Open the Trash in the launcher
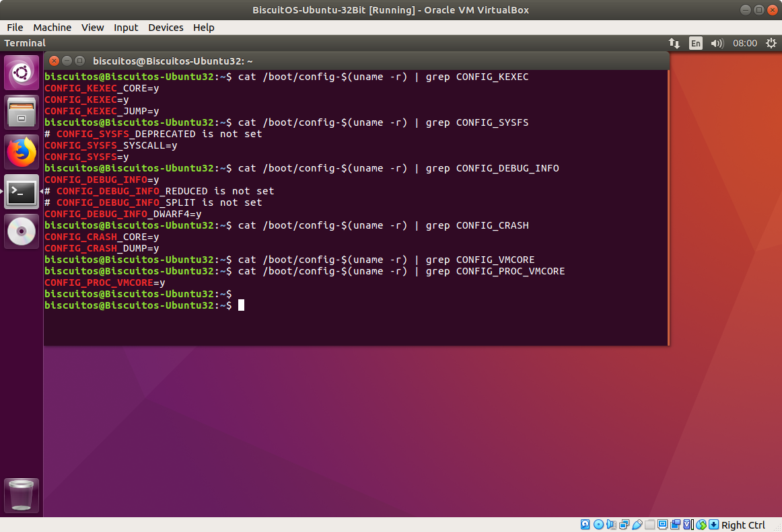Screen dimensions: 782x532 tap(22, 496)
